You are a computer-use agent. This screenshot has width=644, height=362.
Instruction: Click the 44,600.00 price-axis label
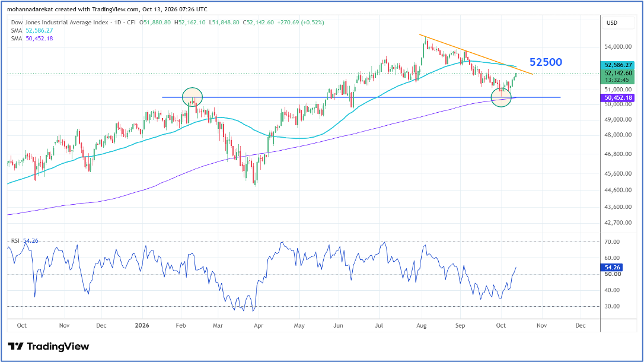pyautogui.click(x=618, y=190)
